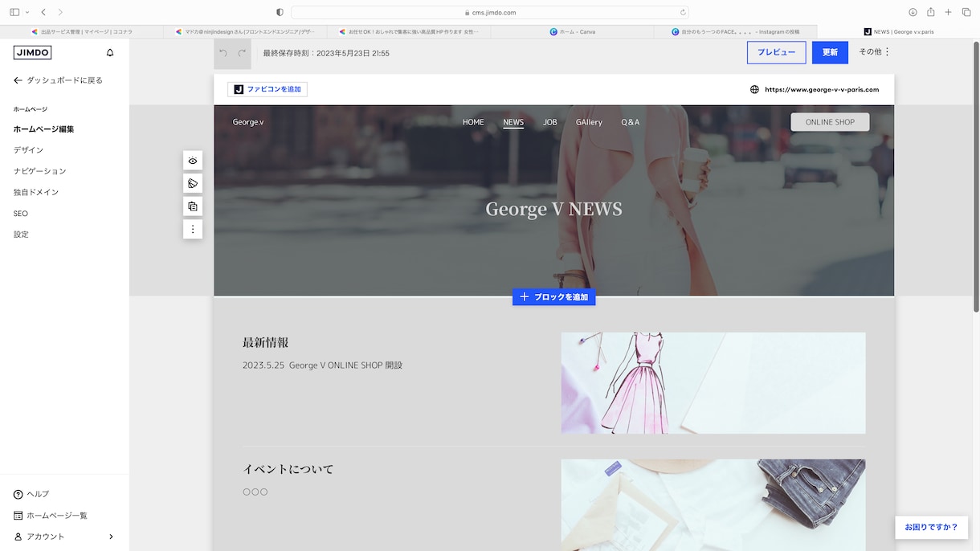Viewport: 980px width, 551px height.
Task: Open block more options three dots
Action: (193, 230)
